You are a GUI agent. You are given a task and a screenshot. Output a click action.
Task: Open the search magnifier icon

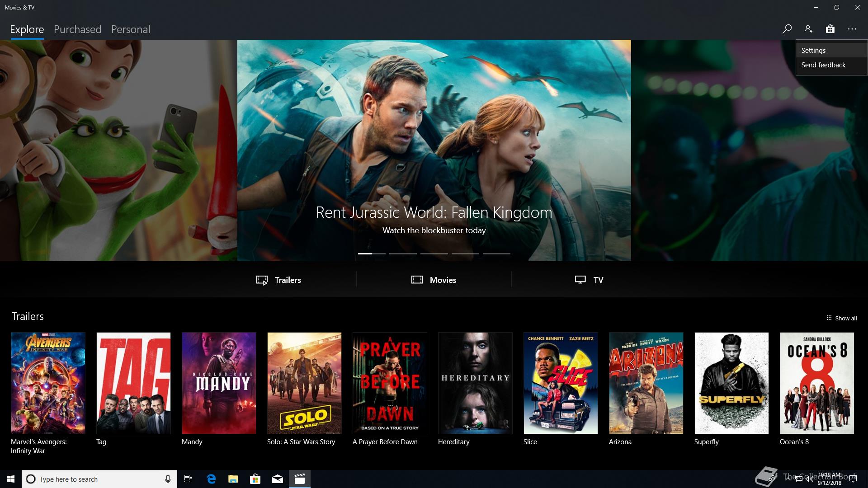[787, 29]
